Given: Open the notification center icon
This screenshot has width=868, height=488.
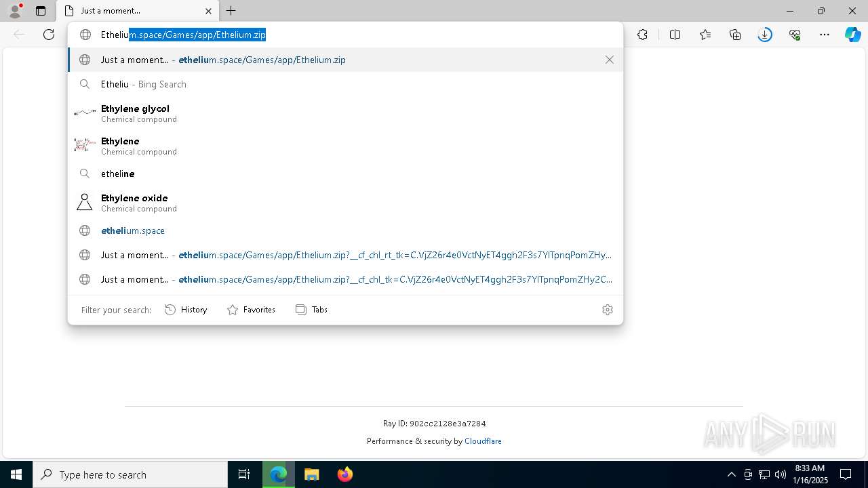Looking at the screenshot, I should 846,474.
